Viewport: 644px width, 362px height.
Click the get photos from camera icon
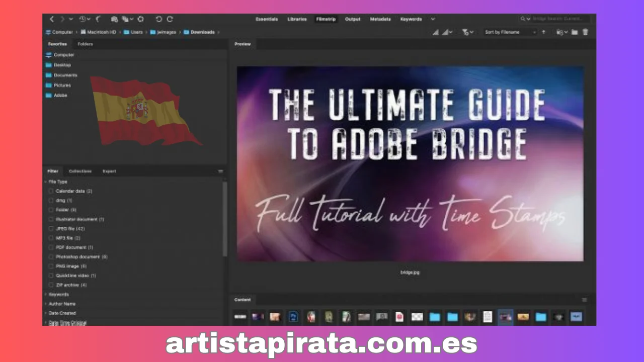tap(114, 19)
